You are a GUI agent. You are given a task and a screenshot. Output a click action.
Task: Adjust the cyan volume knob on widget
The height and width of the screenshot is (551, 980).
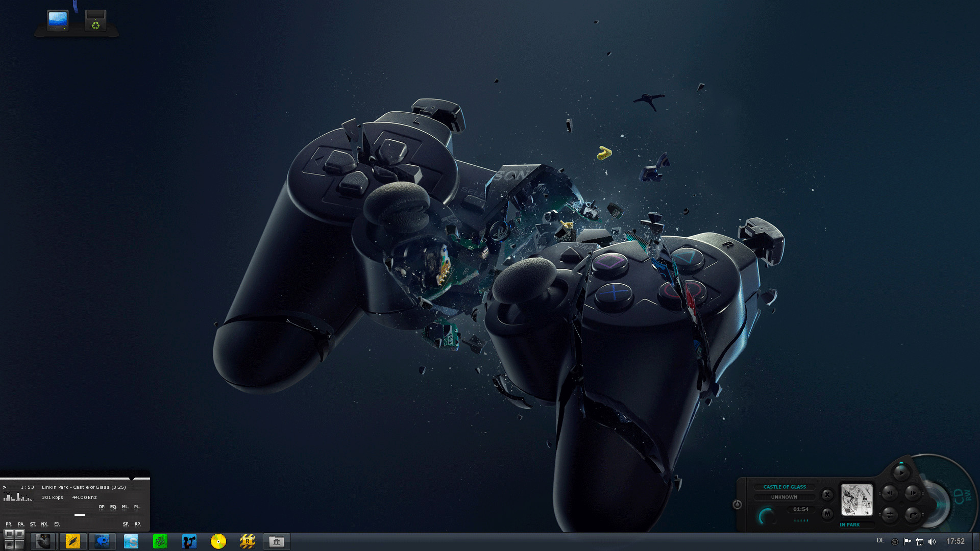click(x=768, y=516)
